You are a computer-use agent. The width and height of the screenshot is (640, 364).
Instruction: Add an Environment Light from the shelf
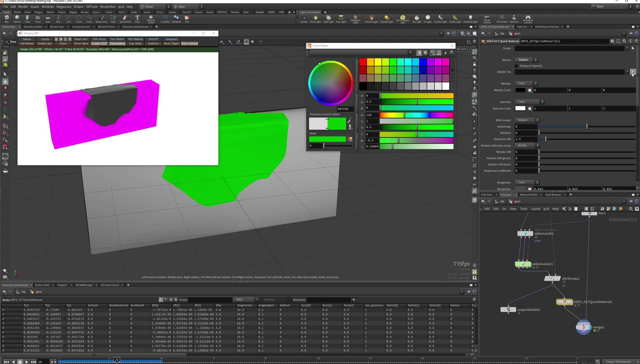click(403, 19)
